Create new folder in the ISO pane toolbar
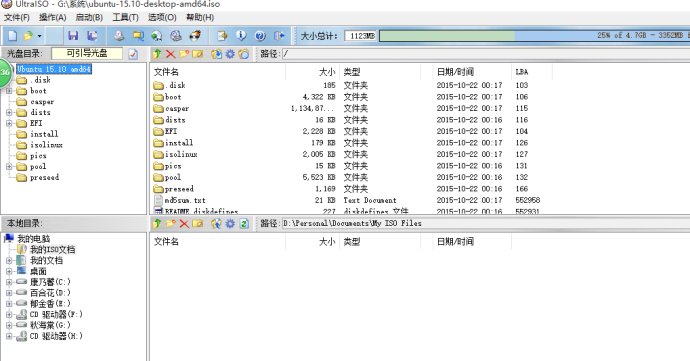Screen dimensions: 690x361 pyautogui.click(x=184, y=54)
